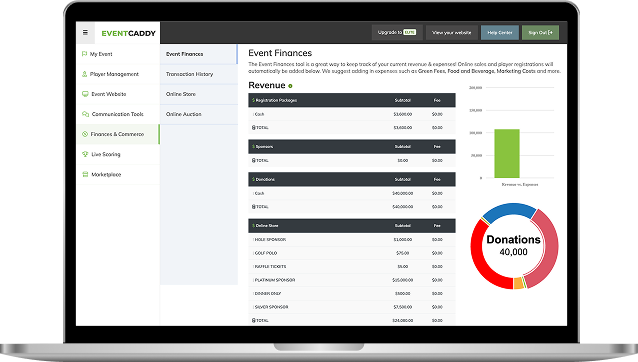Select HOLE SPONSOR row
Screen dimensions: 638x362
click(352, 240)
